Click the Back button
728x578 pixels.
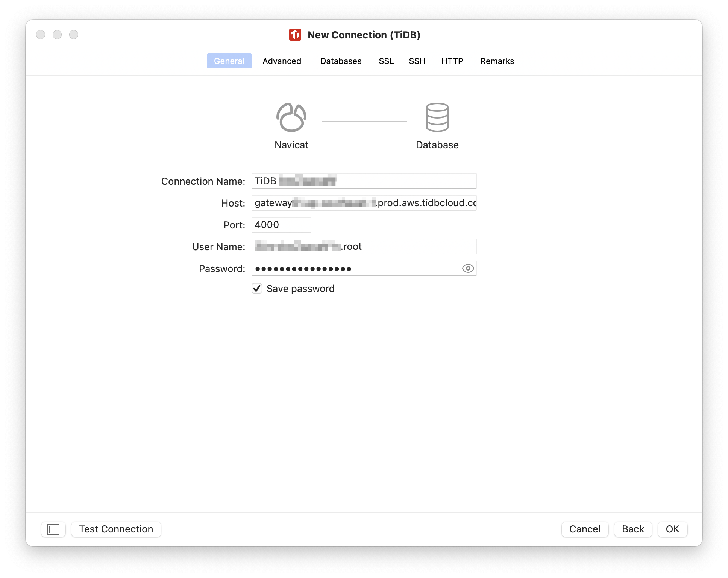pos(633,529)
